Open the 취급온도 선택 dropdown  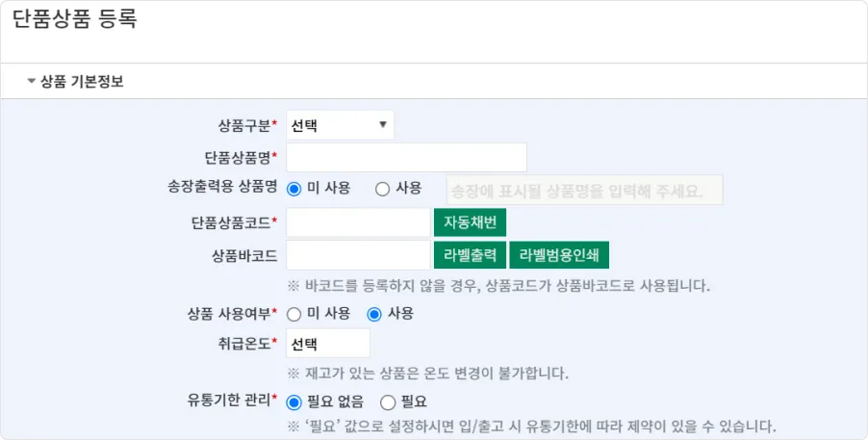(328, 344)
